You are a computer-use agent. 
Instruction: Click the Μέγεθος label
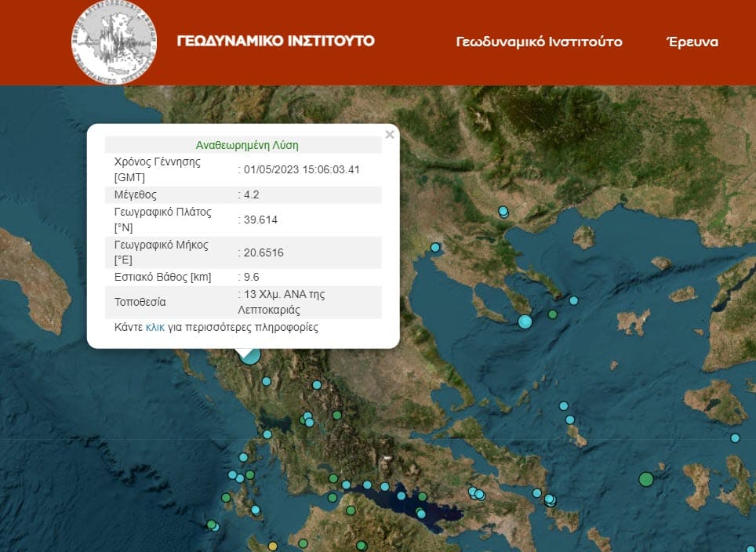click(136, 194)
